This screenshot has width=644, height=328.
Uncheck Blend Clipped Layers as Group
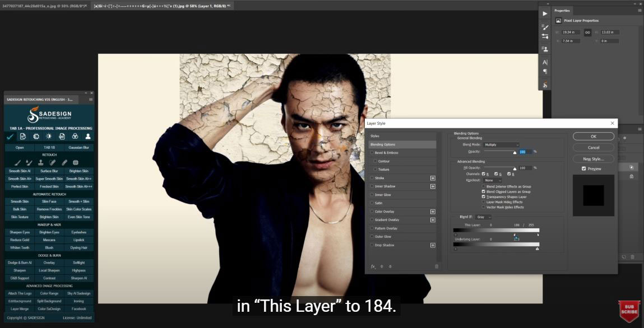point(484,191)
